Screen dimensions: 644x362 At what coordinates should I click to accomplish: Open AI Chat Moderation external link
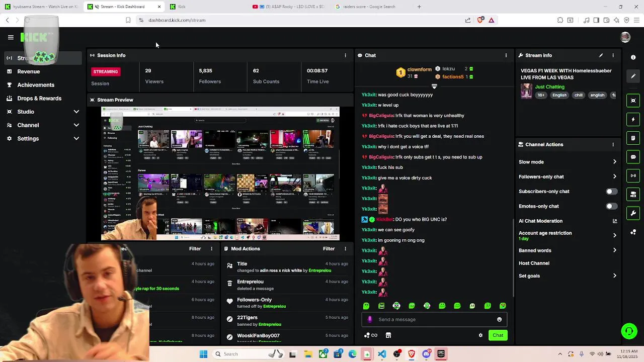[614, 221]
